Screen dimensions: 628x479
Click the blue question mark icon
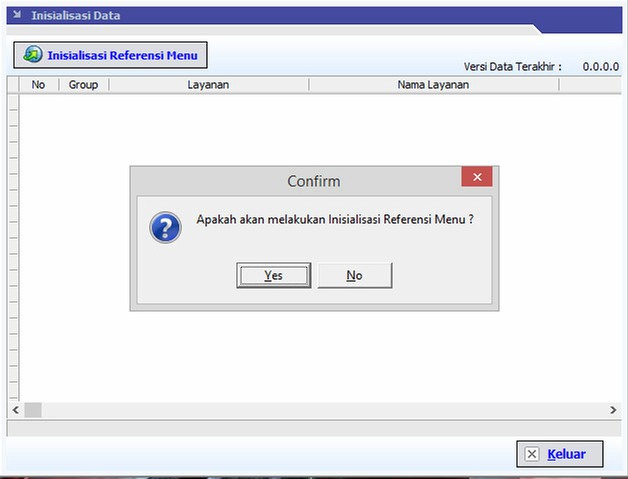tap(165, 227)
